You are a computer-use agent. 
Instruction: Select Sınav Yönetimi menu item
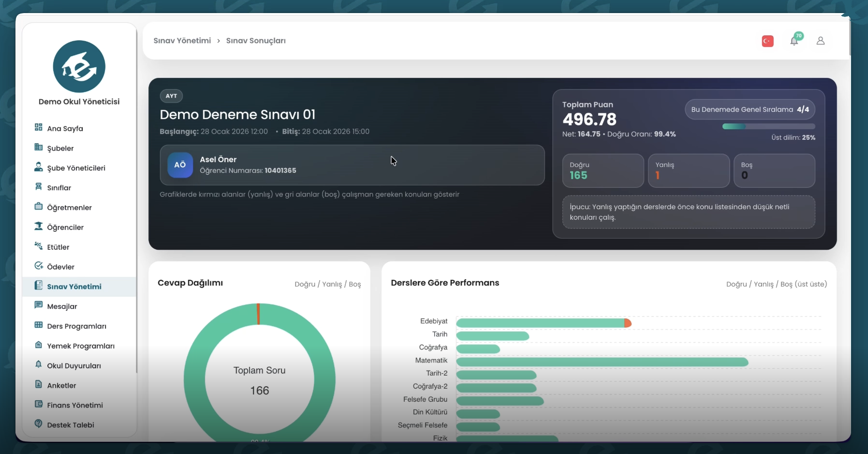click(74, 287)
